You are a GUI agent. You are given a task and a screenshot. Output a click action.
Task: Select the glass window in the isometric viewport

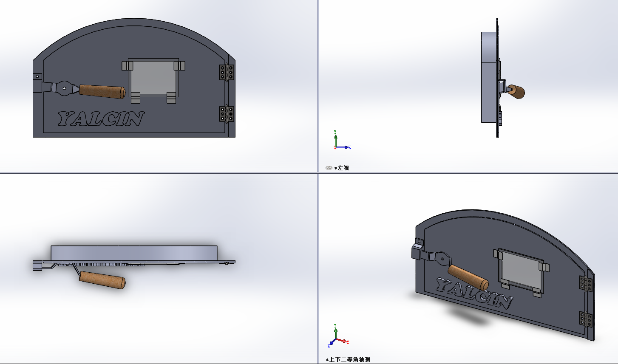coord(522,270)
